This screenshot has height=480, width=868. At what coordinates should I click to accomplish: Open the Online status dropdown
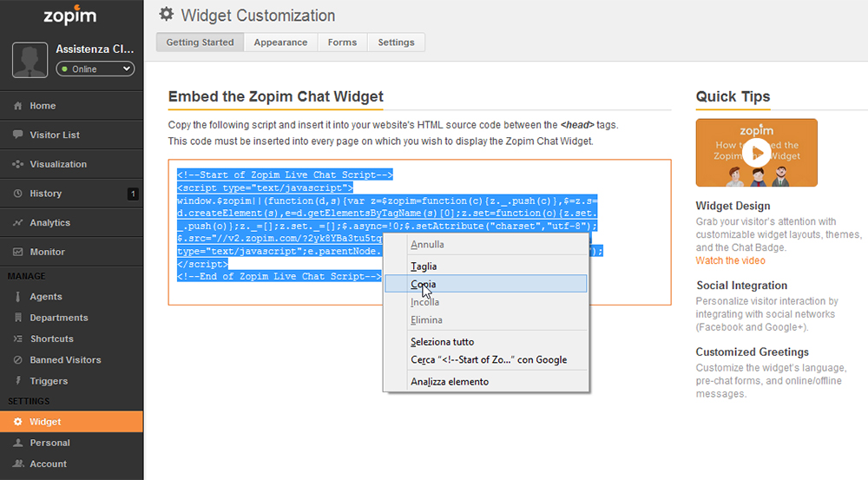tap(95, 69)
